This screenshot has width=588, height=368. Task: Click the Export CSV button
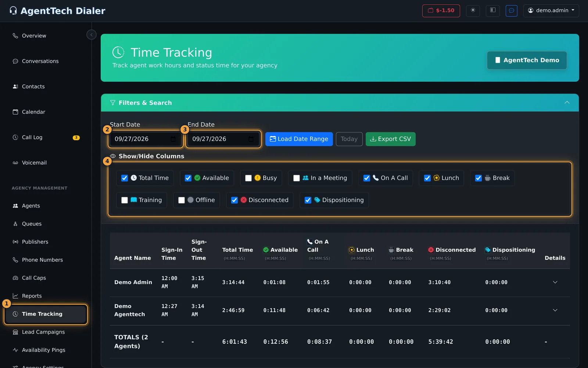tap(391, 139)
